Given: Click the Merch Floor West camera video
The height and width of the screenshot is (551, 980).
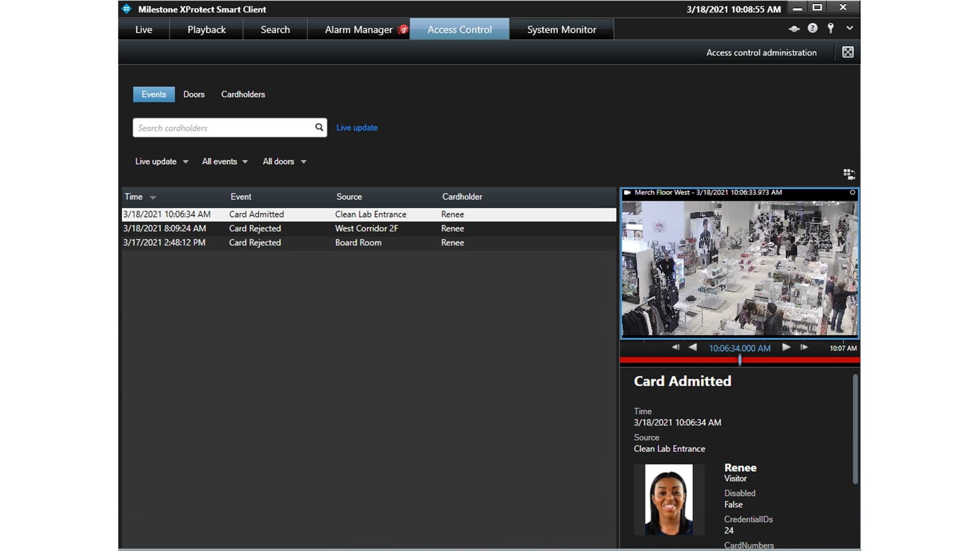Looking at the screenshot, I should [x=740, y=268].
